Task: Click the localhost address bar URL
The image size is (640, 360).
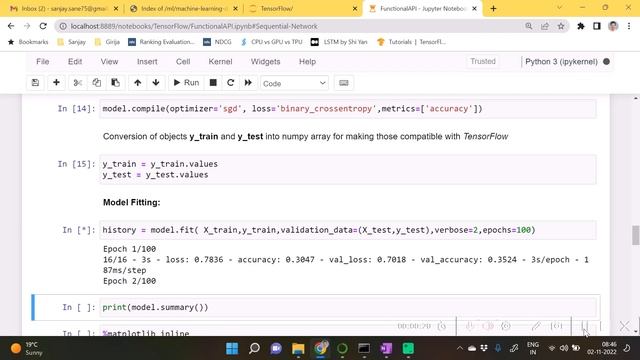Action: (193, 26)
